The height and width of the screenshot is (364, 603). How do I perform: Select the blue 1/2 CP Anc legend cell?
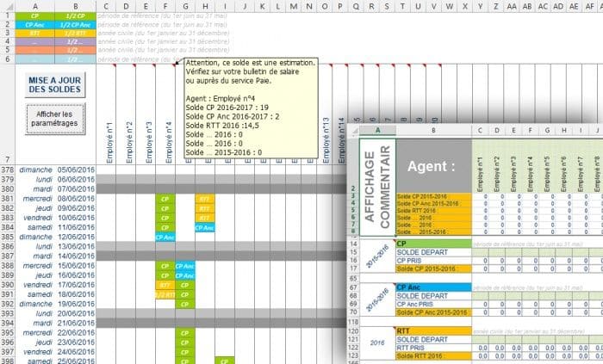(x=76, y=25)
